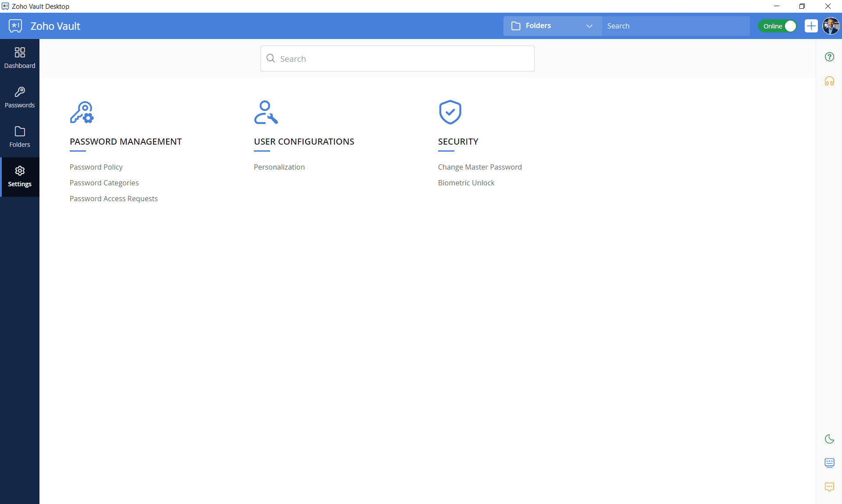Click the settings Search input box
This screenshot has width=842, height=504.
pos(397,58)
